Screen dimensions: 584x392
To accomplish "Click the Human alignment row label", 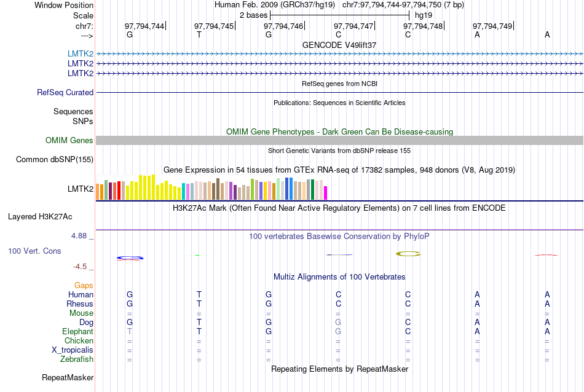I will [81, 294].
